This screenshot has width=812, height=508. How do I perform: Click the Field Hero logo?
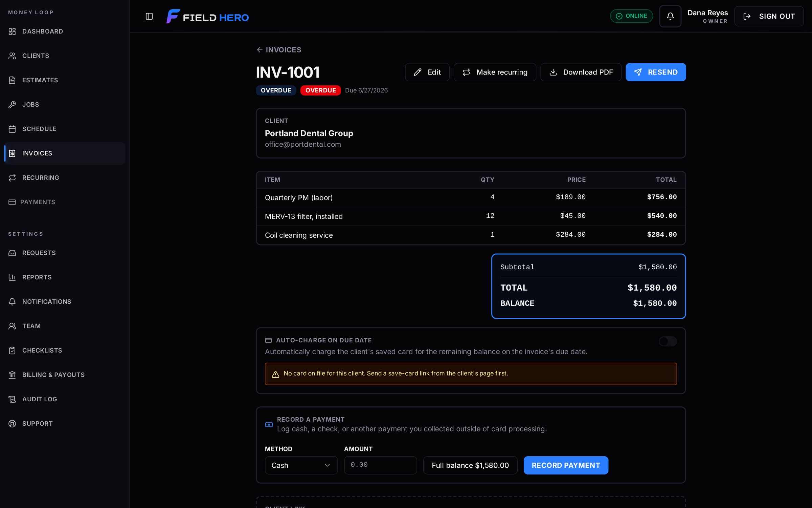207,16
